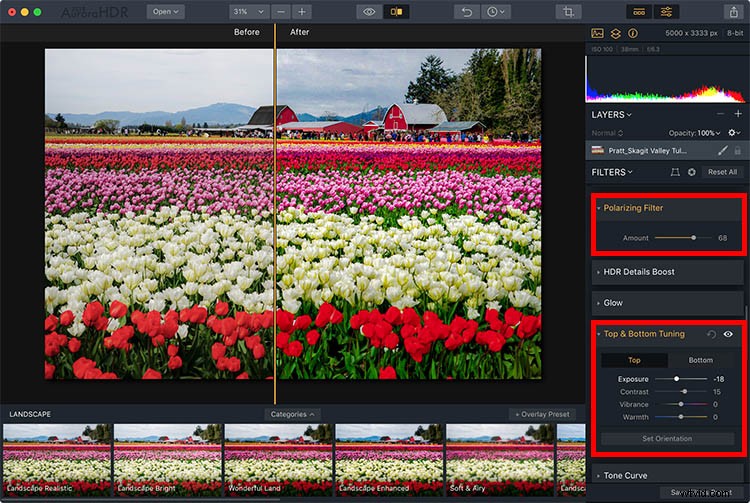Add a new layer with plus
Screen dimensions: 750x503
(738, 114)
